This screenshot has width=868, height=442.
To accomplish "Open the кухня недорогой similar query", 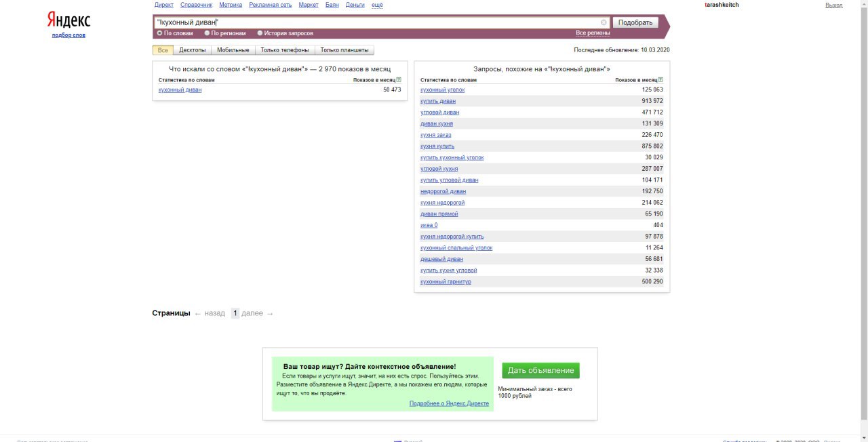I will pyautogui.click(x=443, y=203).
